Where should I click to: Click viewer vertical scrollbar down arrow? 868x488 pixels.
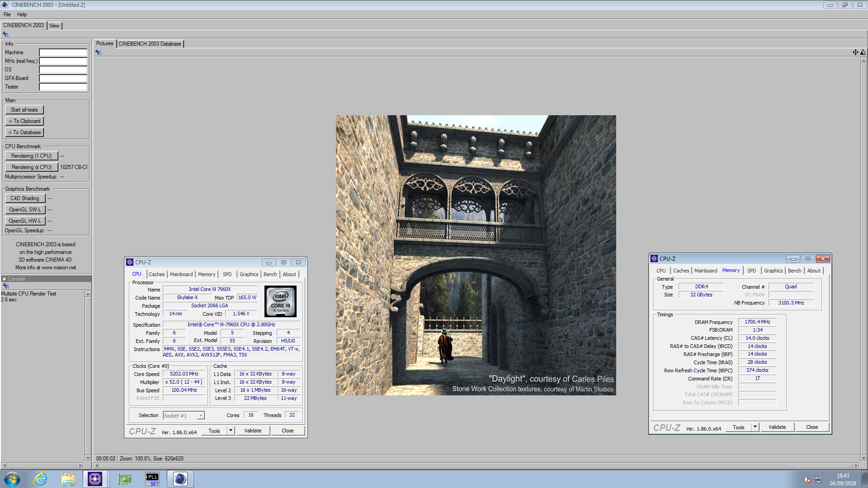[863, 458]
